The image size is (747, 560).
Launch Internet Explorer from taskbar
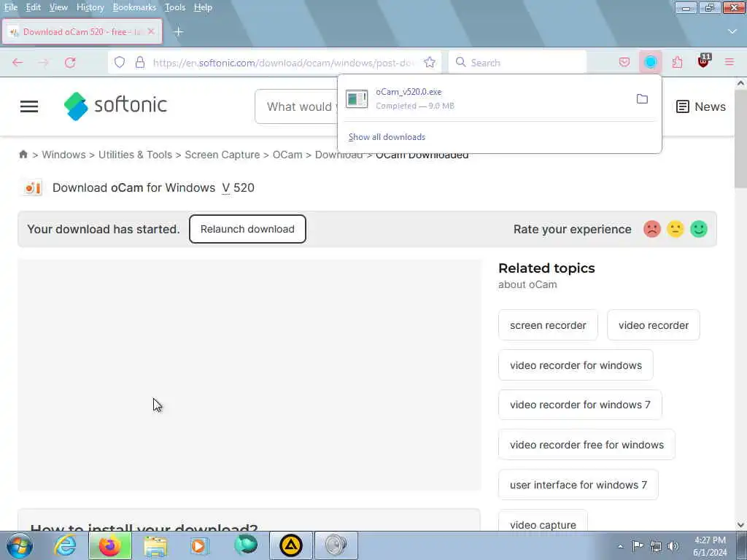point(65,545)
